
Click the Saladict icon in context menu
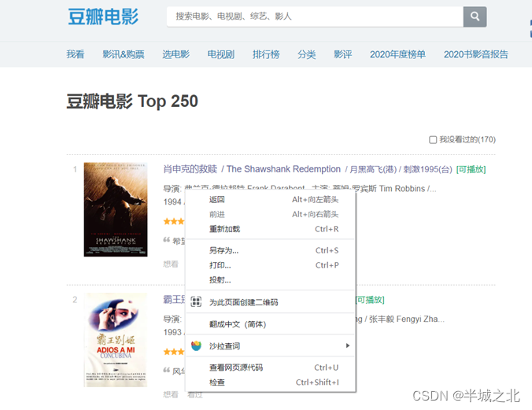(x=196, y=345)
